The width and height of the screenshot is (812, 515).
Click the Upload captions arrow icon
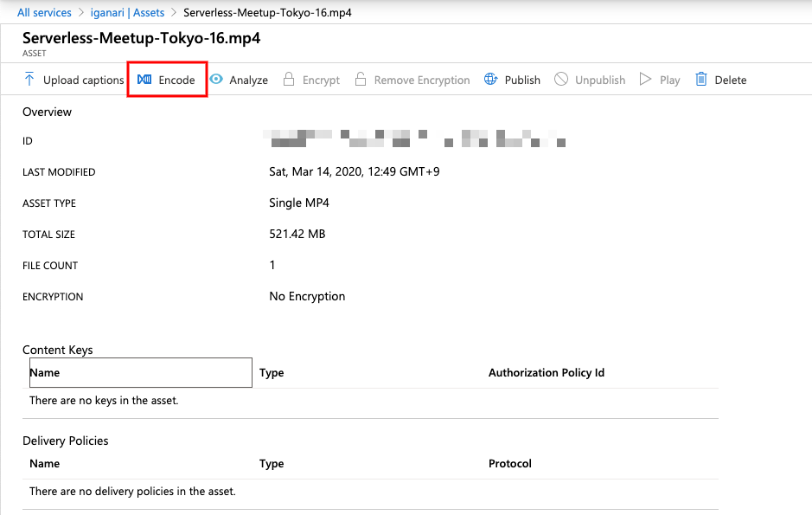(x=29, y=80)
